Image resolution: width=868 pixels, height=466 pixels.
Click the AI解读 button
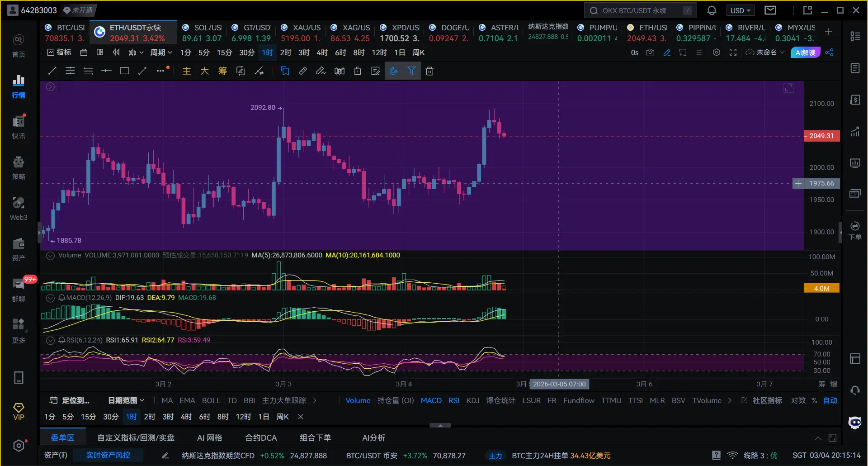tap(806, 52)
